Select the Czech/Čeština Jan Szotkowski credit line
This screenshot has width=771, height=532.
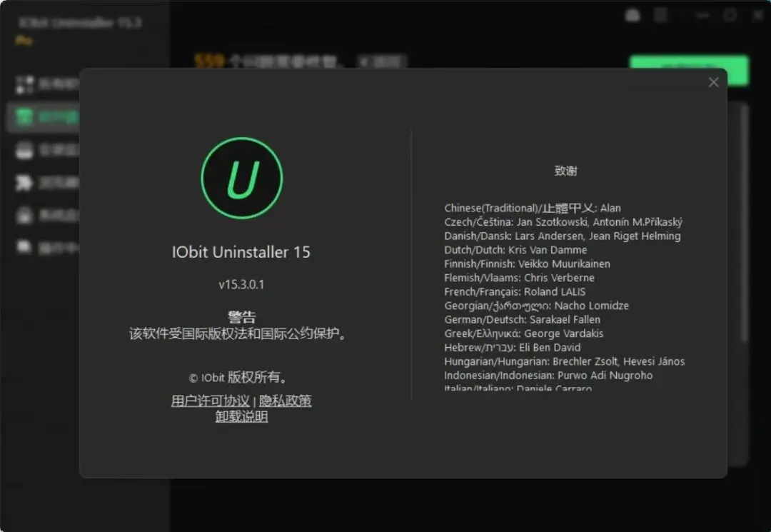563,222
